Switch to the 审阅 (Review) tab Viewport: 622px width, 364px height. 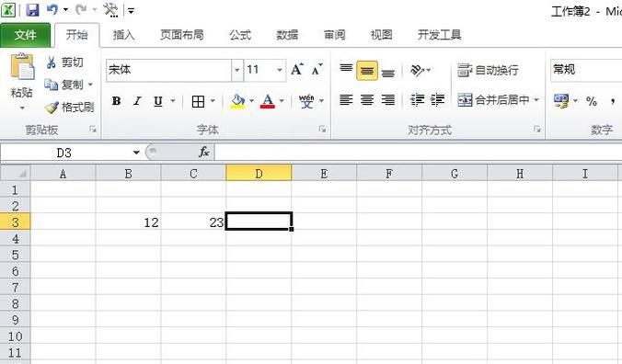tap(334, 35)
